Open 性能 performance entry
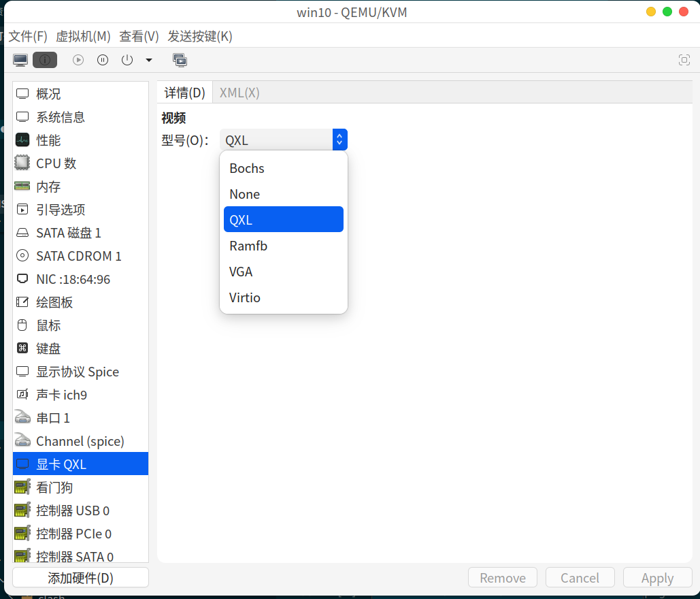 (80, 140)
